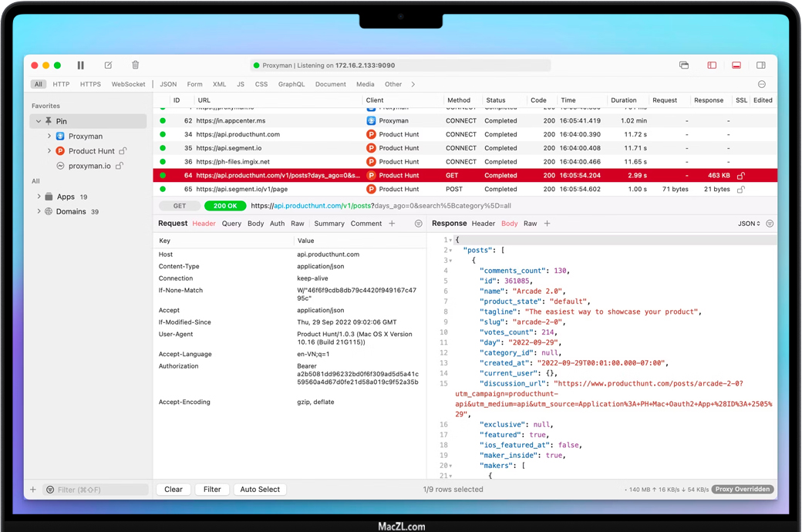Click the Auto Select button
Screen dimensions: 802x532
click(260, 490)
